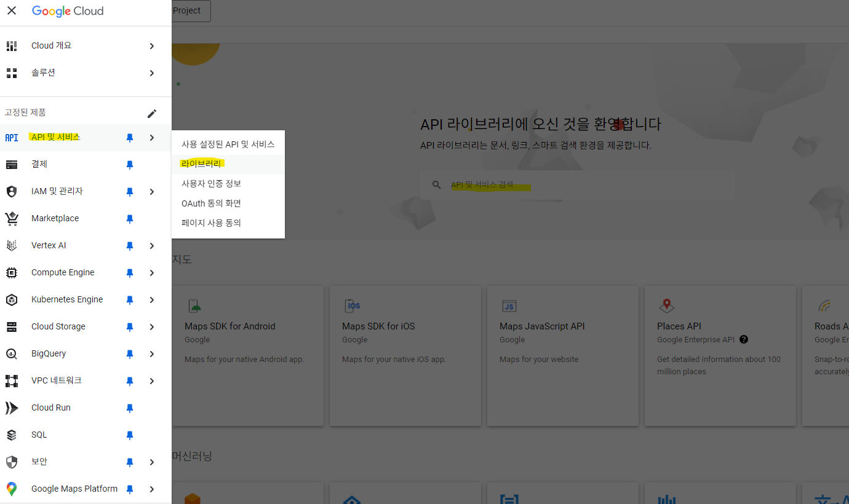Select 사용 설정된 API 및 서비스 submenu item
This screenshot has width=849, height=504.
pos(228,144)
